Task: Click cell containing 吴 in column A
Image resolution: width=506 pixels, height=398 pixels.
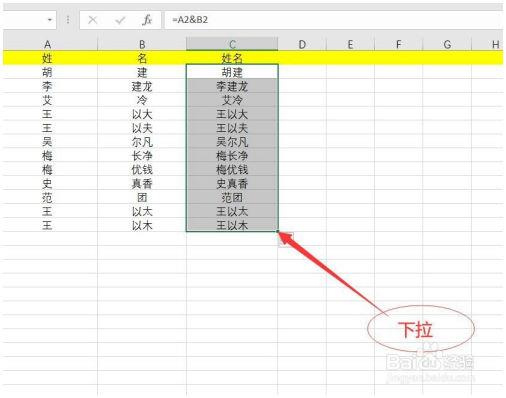Action: [48, 142]
